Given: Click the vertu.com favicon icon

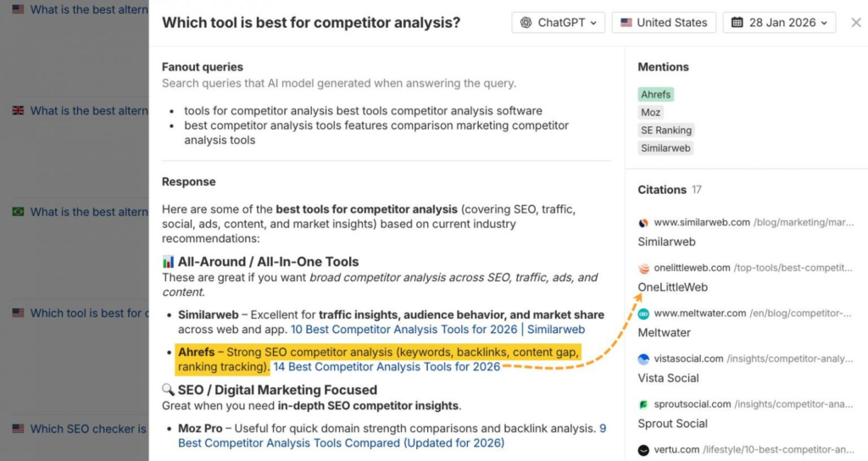Looking at the screenshot, I should click(644, 450).
